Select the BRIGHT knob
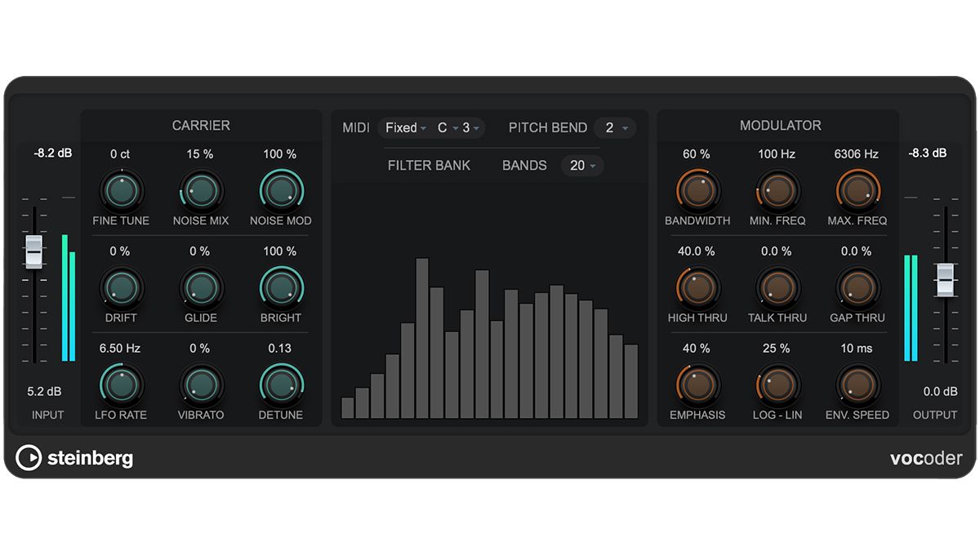Viewport: 980px width, 551px height. (x=281, y=288)
